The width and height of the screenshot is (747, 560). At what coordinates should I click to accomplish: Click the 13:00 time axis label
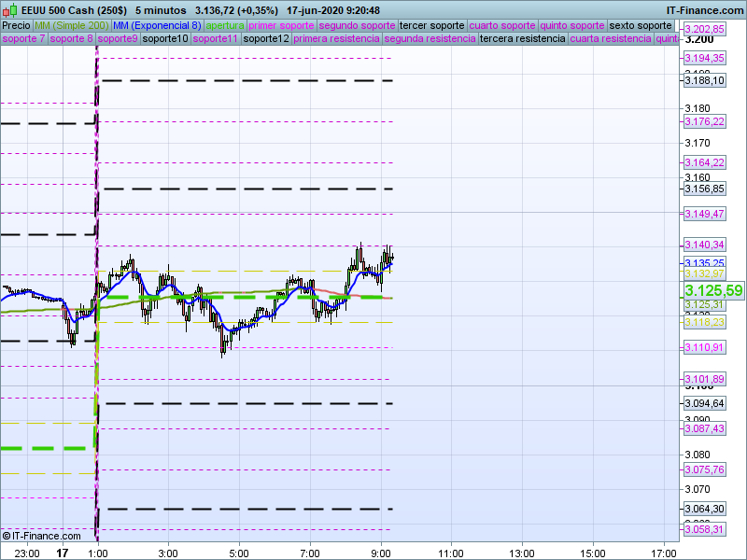pyautogui.click(x=522, y=553)
